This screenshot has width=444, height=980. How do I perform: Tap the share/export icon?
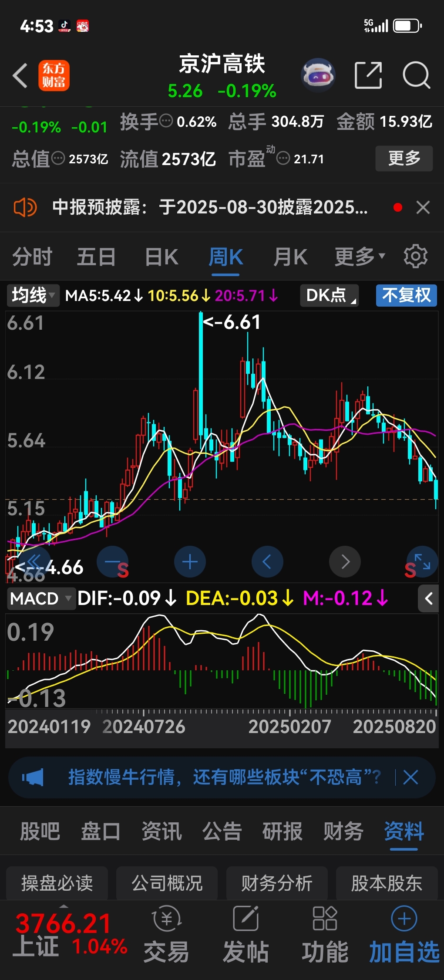tap(368, 75)
